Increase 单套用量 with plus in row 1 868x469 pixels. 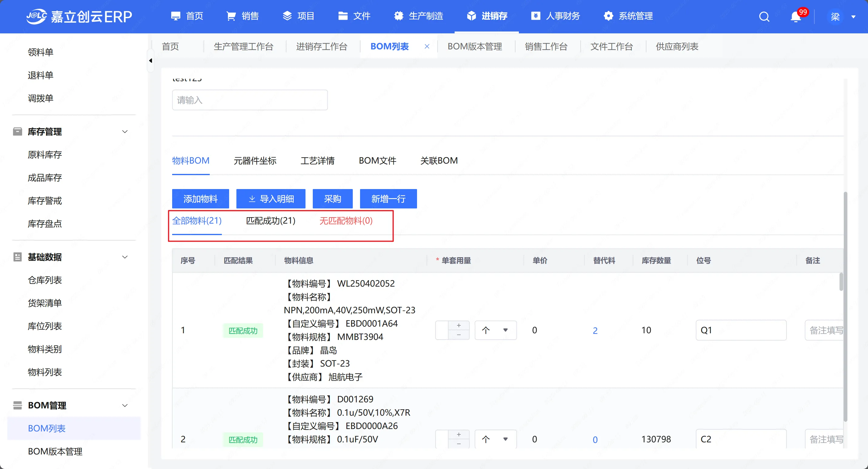point(459,325)
